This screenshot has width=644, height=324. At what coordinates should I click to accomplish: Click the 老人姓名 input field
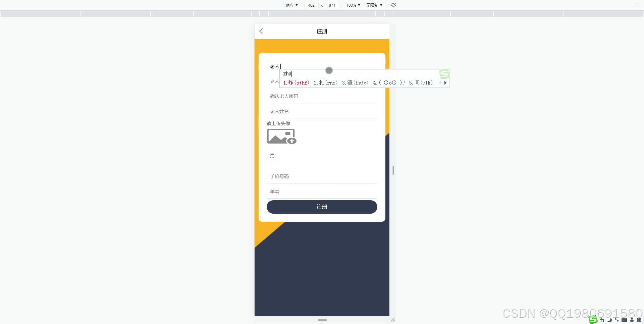pos(322,111)
